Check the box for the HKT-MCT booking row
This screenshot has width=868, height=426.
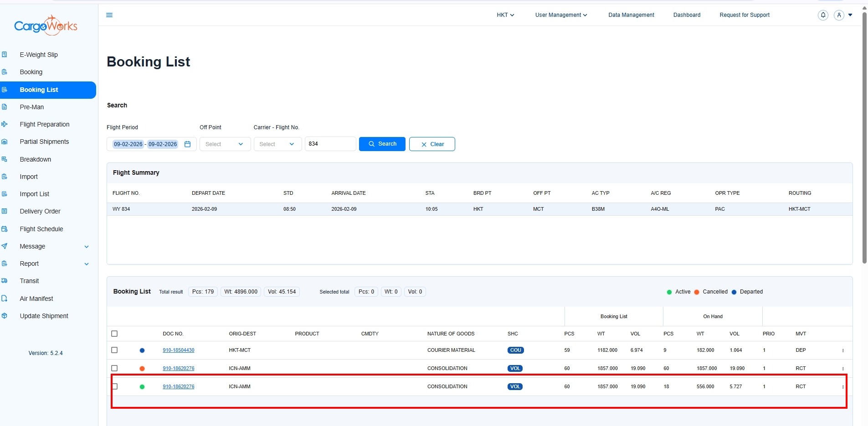pyautogui.click(x=114, y=350)
